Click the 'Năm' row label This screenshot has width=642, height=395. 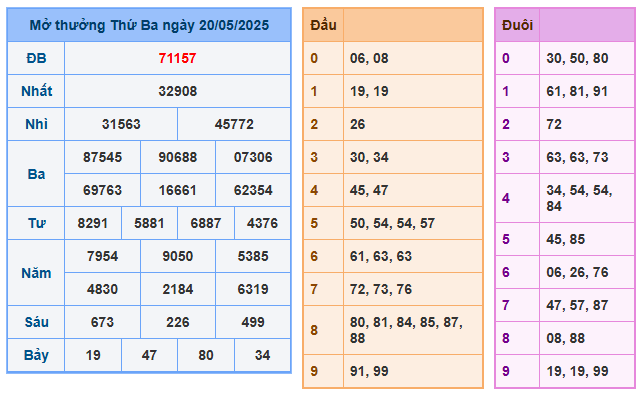click(36, 273)
